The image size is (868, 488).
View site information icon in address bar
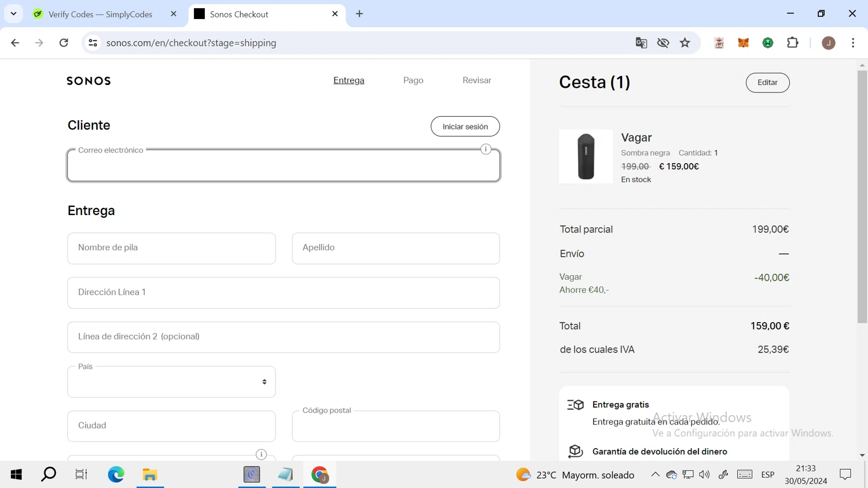point(93,43)
